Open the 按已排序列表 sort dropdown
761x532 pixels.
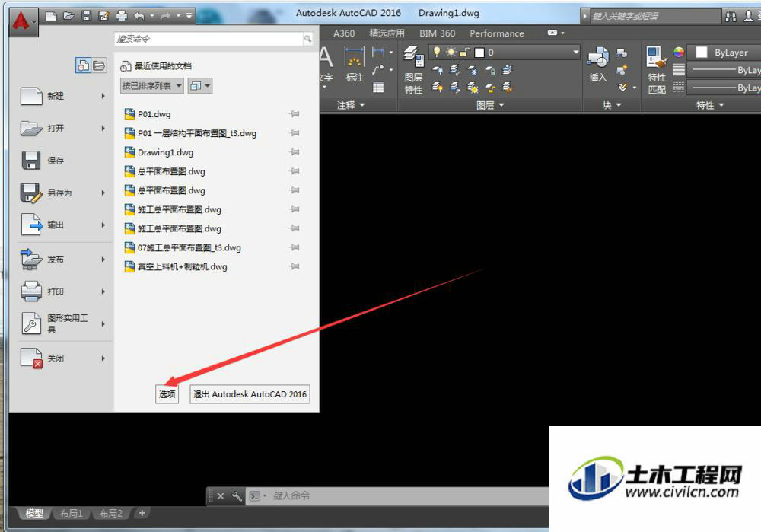click(152, 86)
